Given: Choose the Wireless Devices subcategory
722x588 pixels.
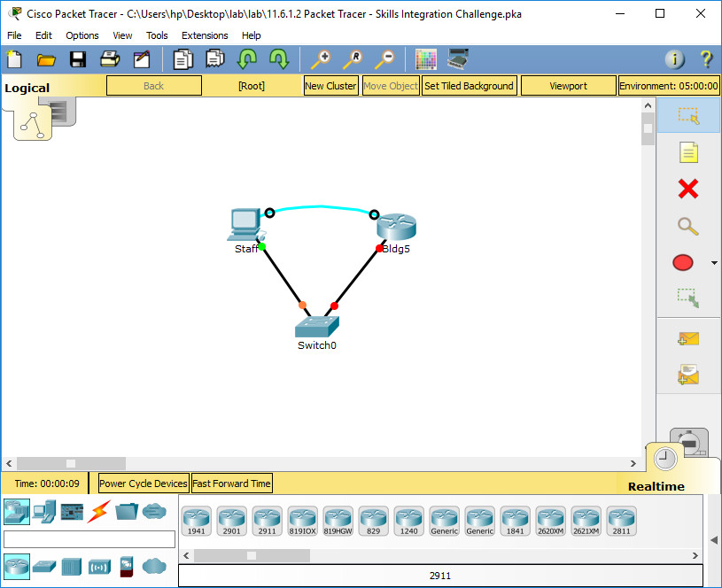Looking at the screenshot, I should coord(99,567).
